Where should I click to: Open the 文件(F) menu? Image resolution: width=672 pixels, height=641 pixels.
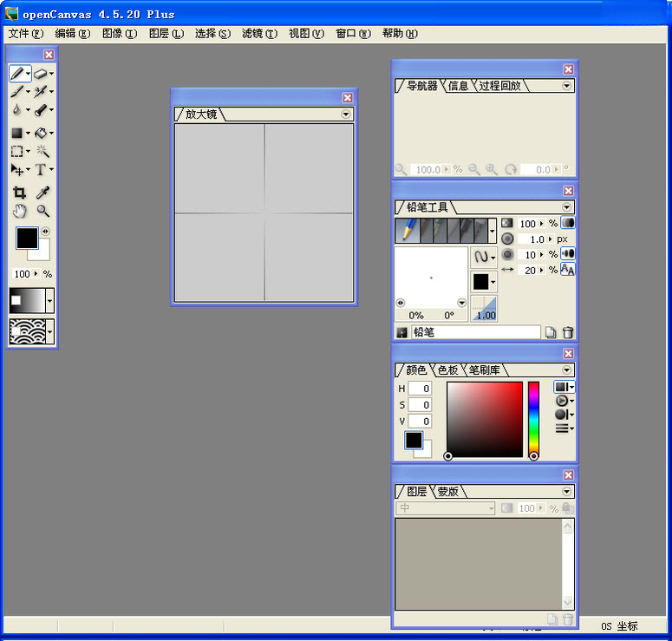pyautogui.click(x=26, y=34)
